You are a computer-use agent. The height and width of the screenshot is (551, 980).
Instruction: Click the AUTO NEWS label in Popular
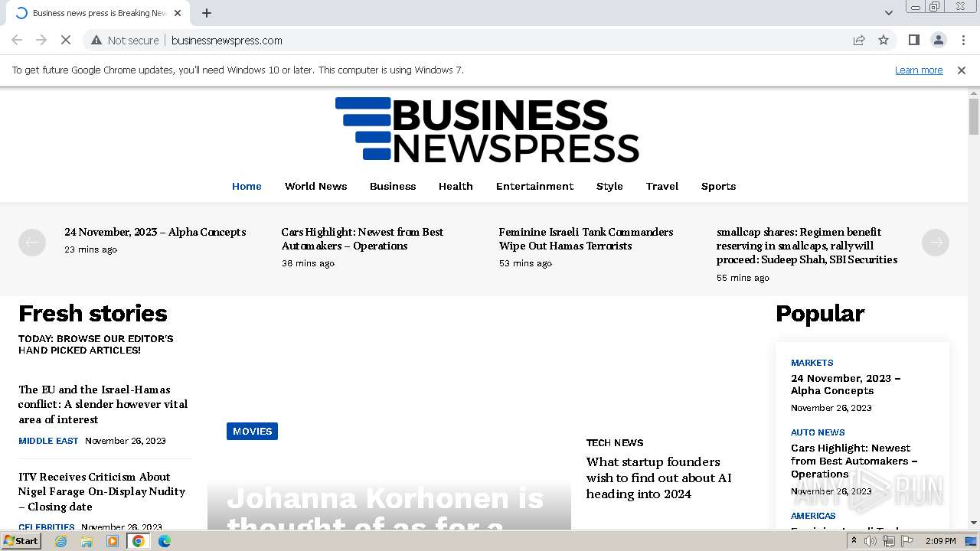point(818,432)
